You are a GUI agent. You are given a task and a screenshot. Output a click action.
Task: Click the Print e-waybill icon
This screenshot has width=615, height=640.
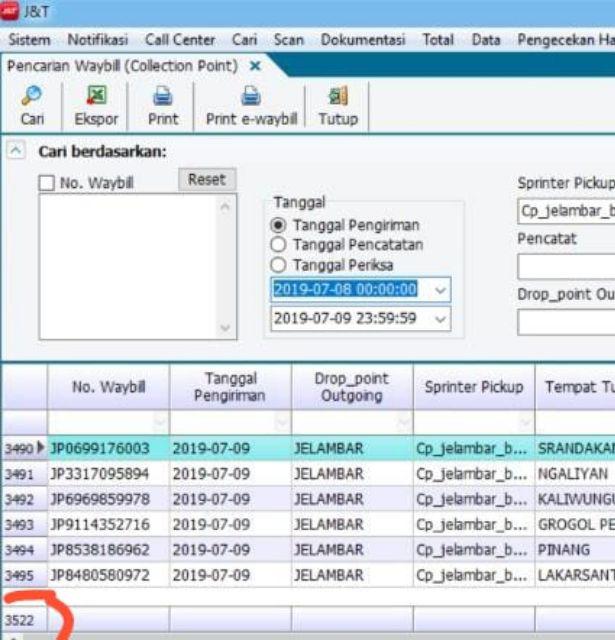click(x=251, y=96)
